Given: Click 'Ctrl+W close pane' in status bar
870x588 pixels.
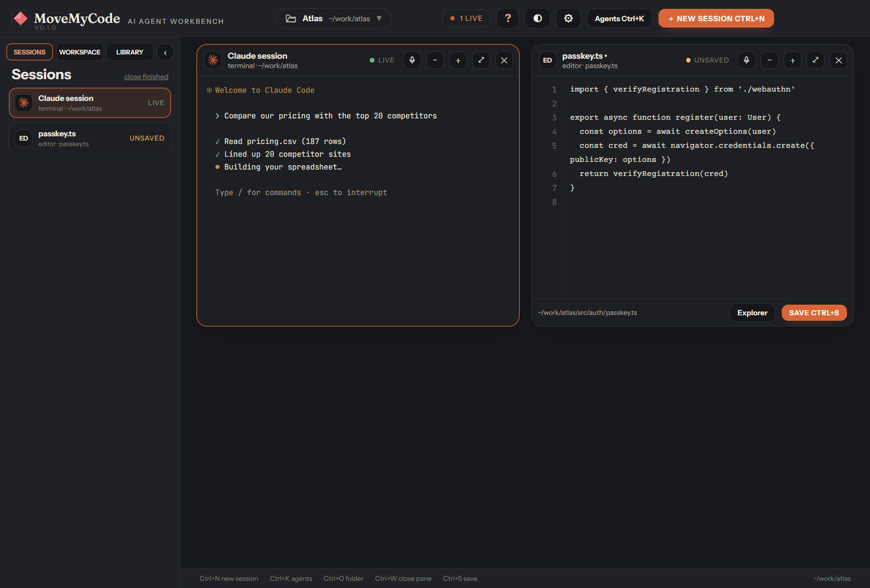Looking at the screenshot, I should (x=403, y=579).
